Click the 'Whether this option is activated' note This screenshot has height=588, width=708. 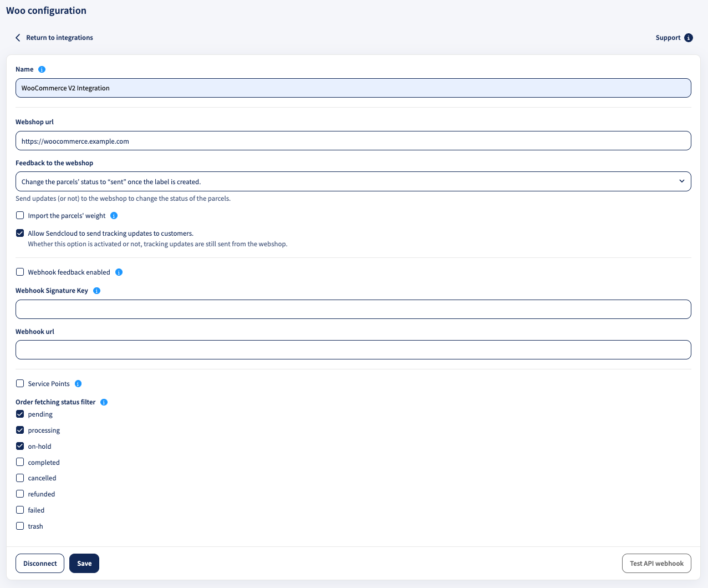tap(157, 244)
